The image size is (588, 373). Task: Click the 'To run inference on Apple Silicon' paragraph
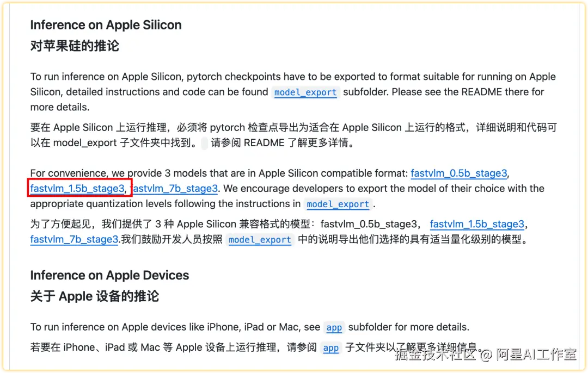(293, 92)
